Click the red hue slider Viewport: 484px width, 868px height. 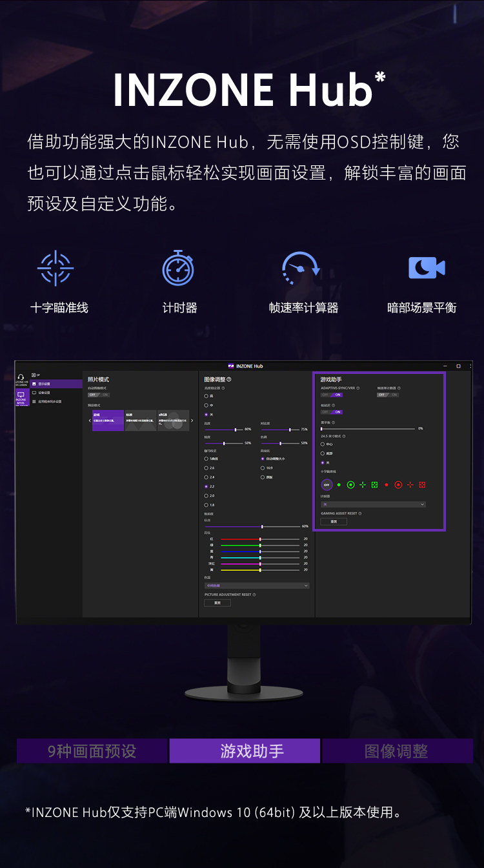point(261,539)
